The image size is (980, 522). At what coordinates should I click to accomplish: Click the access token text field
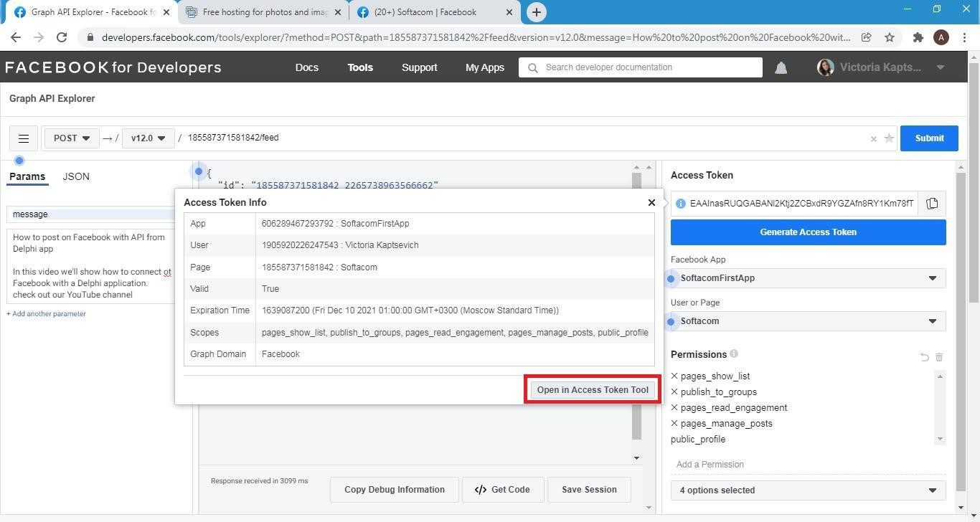[802, 204]
